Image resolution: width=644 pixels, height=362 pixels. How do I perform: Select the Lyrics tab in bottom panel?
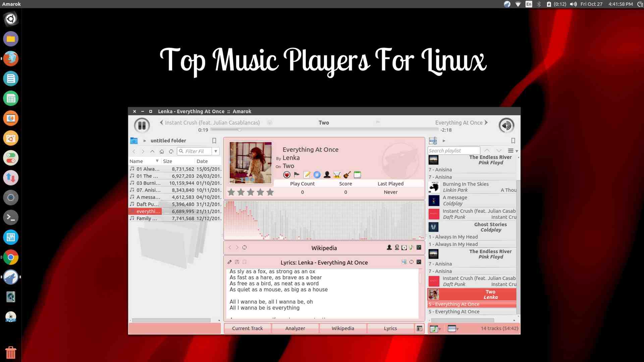point(390,328)
